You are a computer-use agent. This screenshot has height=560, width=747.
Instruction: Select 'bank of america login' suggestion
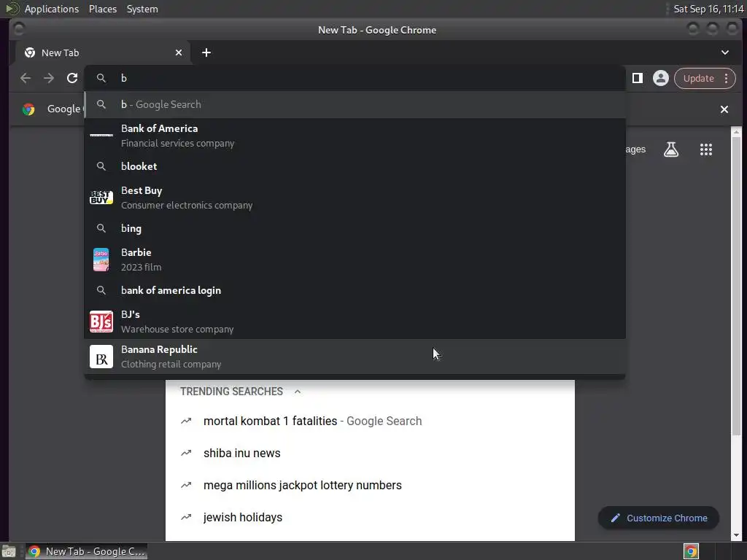click(x=355, y=290)
